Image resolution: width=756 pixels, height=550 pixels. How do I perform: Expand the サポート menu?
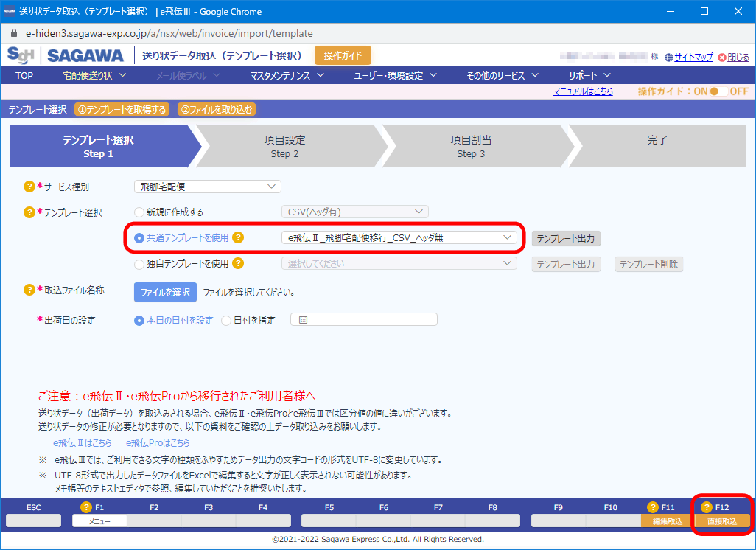[x=589, y=75]
